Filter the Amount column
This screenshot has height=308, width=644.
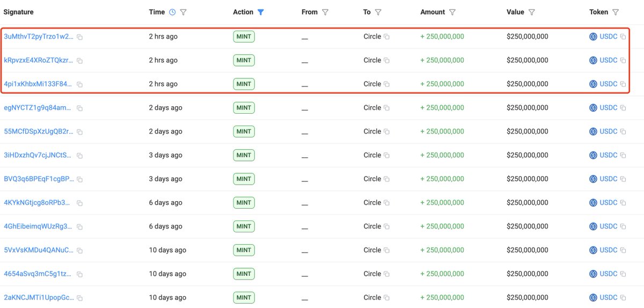pos(452,12)
